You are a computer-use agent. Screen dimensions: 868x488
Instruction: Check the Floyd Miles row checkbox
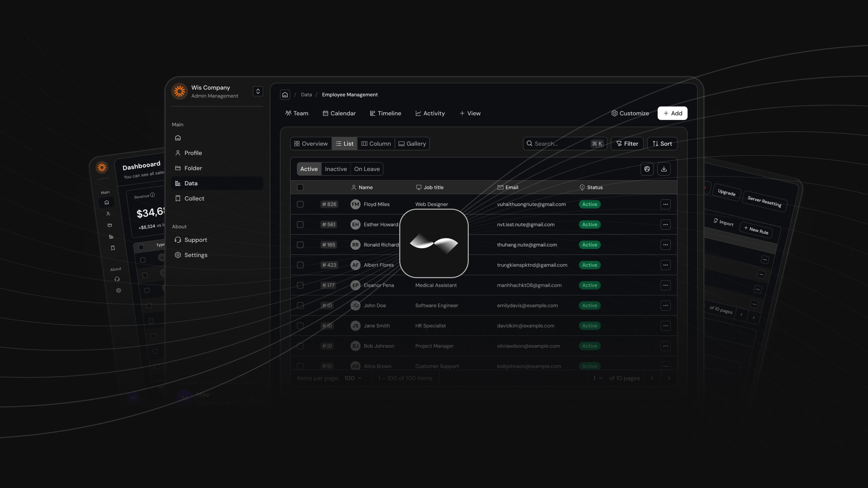pos(300,204)
